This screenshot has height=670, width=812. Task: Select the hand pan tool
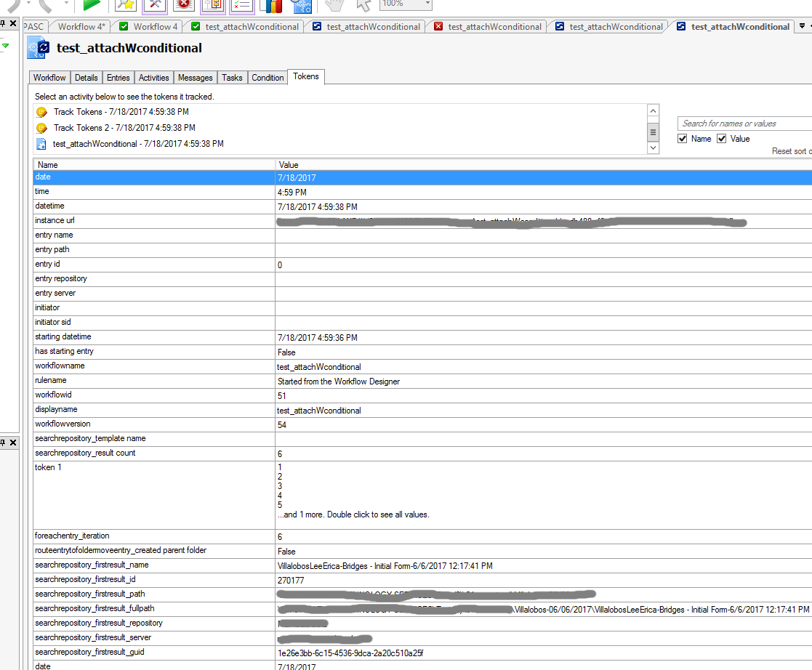334,5
